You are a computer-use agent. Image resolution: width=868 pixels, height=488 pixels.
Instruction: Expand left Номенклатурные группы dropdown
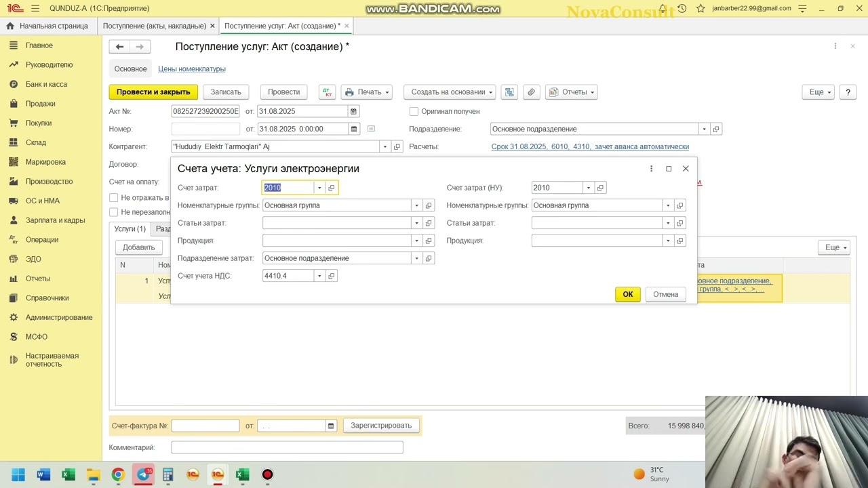(416, 205)
